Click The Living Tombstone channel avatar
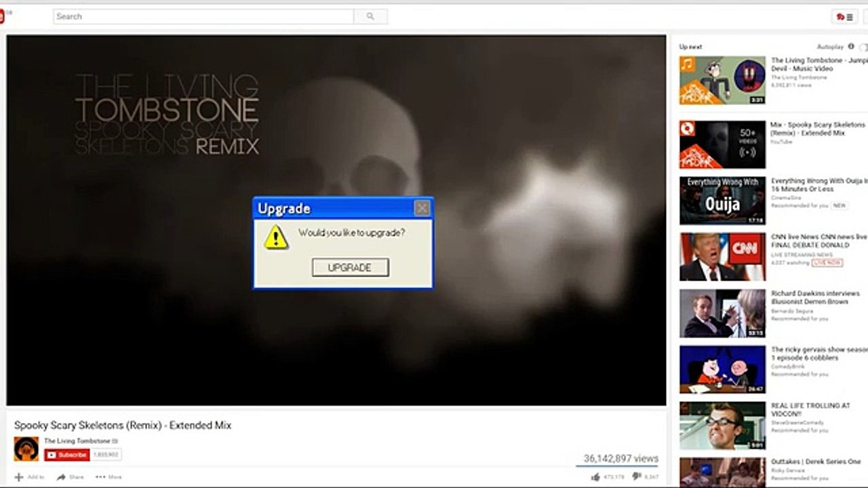The height and width of the screenshot is (488, 868). 26,449
